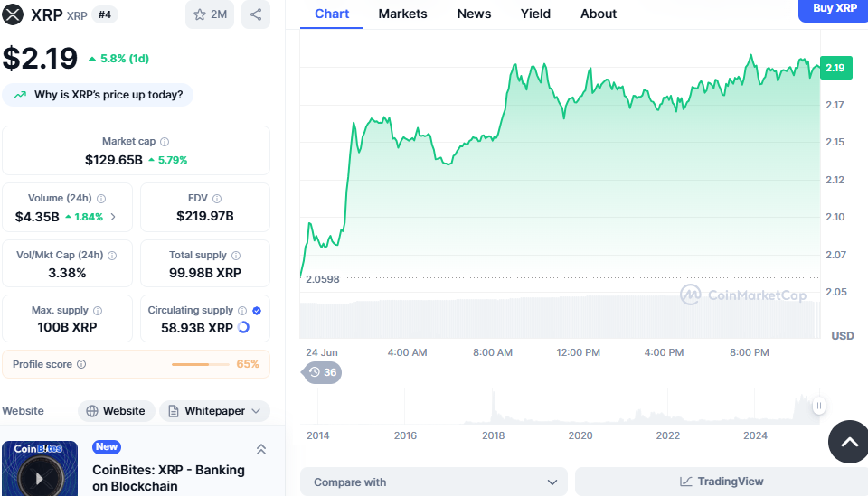
Task: Click the Total supply info icon
Action: [236, 256]
